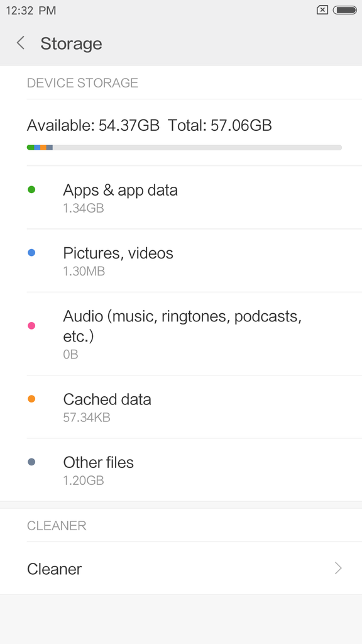Open the Cleaner chevron arrow

click(x=338, y=569)
